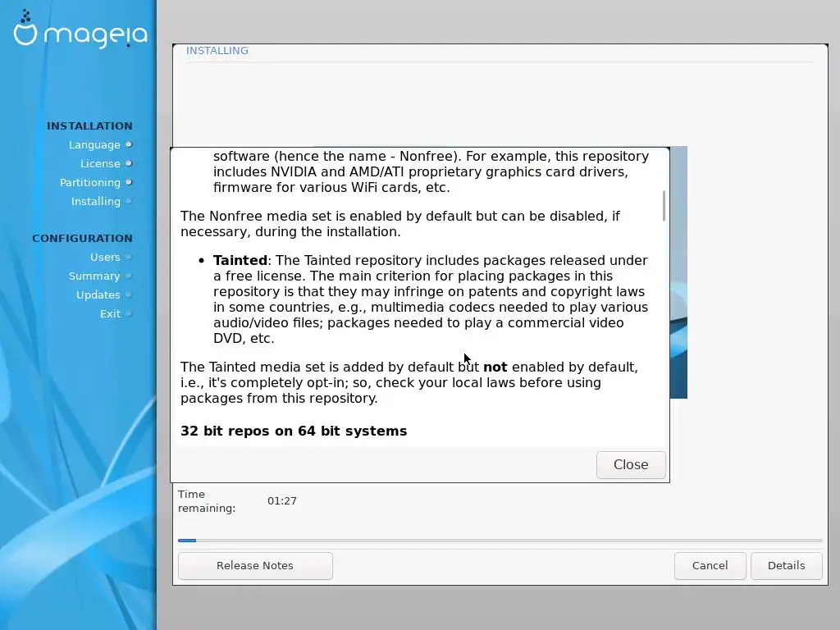Click the Mageia logo
Screen dimensions: 840x630
(x=80, y=30)
